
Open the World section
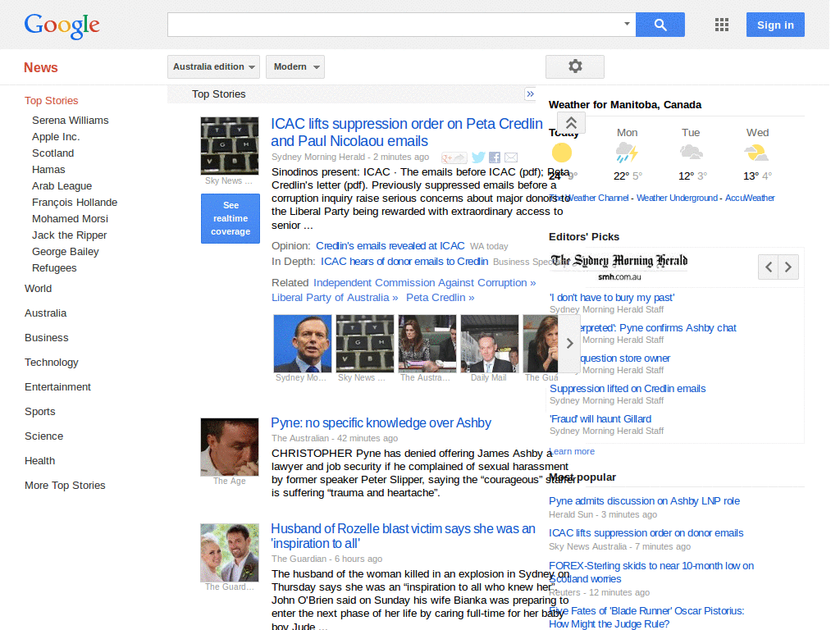[x=38, y=289]
